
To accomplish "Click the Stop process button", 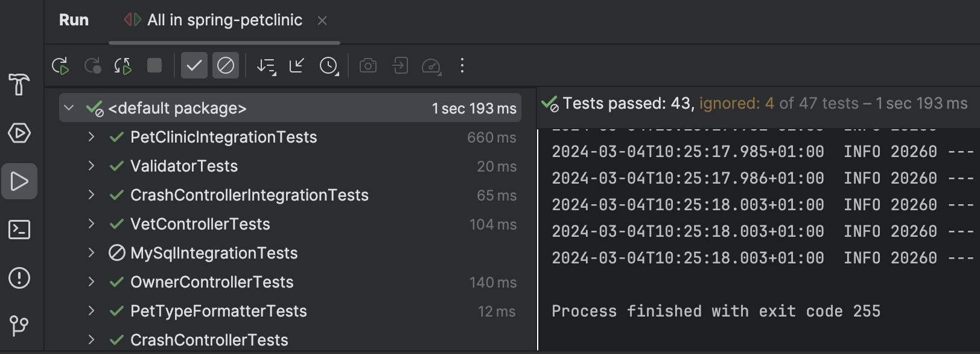I will coord(154,66).
